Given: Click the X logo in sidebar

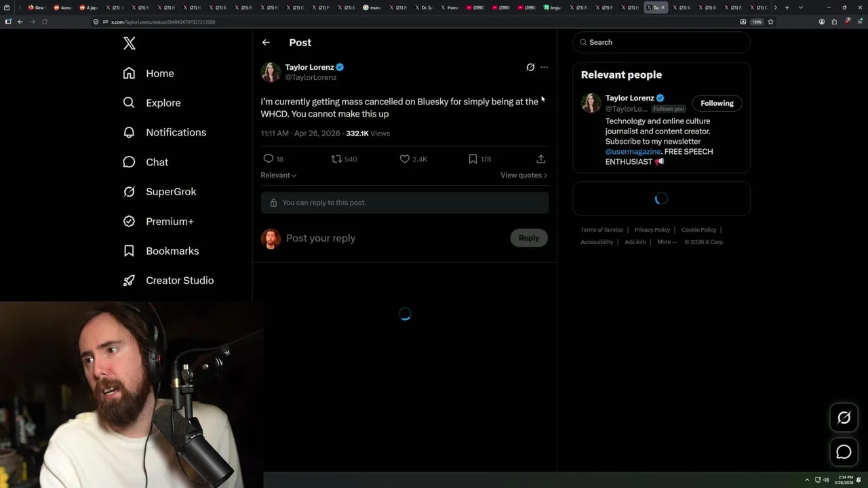Looking at the screenshot, I should [130, 43].
